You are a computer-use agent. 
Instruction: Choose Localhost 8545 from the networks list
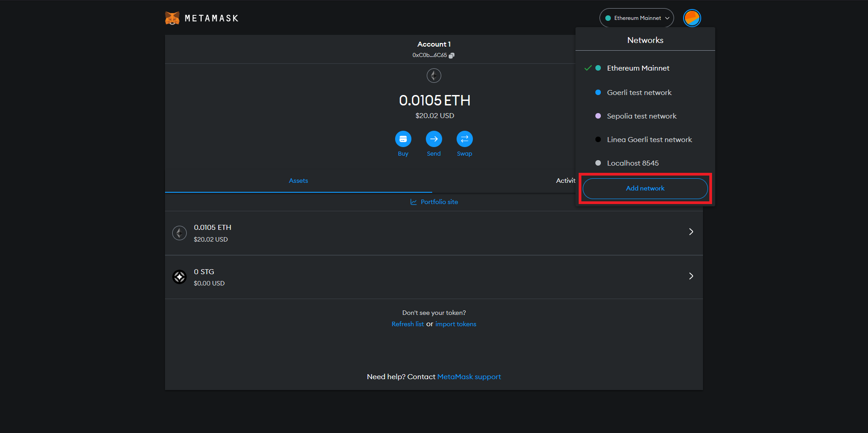coord(632,163)
